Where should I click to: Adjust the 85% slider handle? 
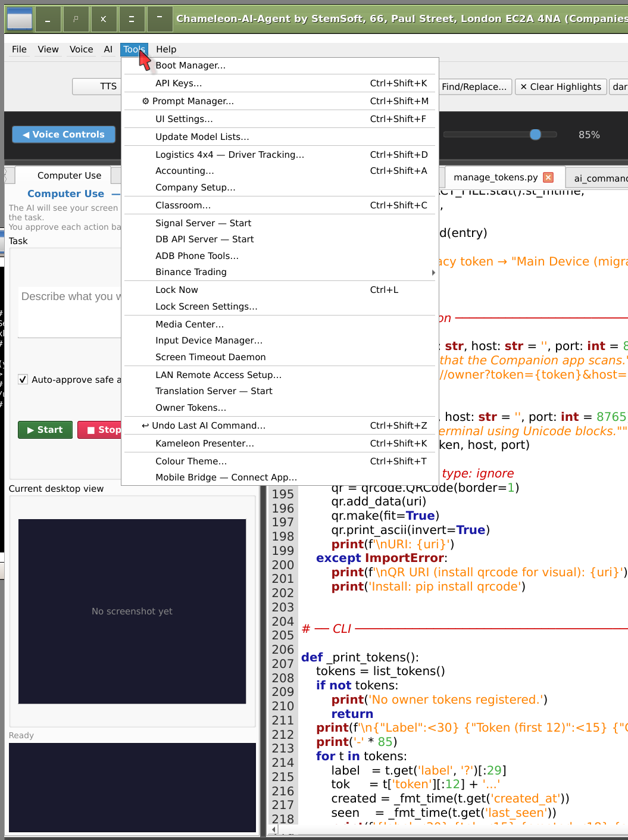tap(536, 135)
